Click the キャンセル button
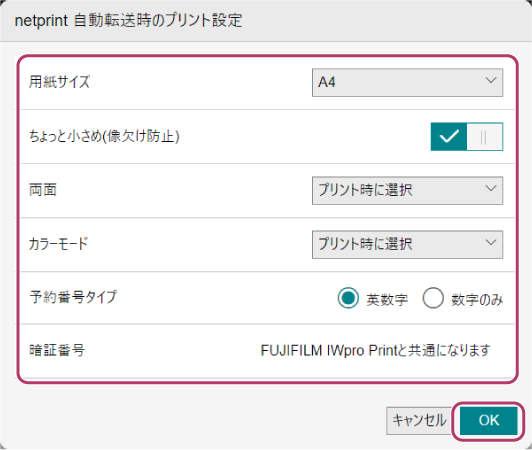Viewport: 532px width, 450px height. click(x=419, y=420)
